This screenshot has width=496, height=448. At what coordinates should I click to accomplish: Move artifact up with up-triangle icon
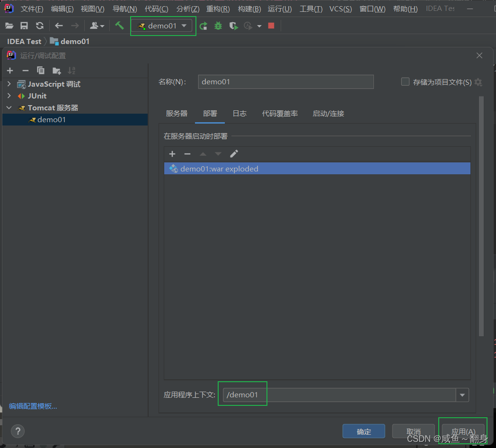203,154
